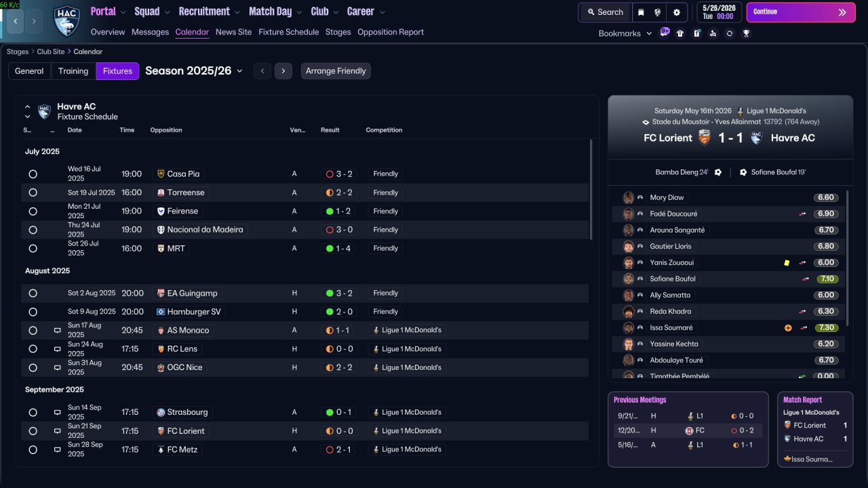This screenshot has width=868, height=488.
Task: Click Sofiane Boufal's player portrait in ratings list
Action: click(x=629, y=279)
